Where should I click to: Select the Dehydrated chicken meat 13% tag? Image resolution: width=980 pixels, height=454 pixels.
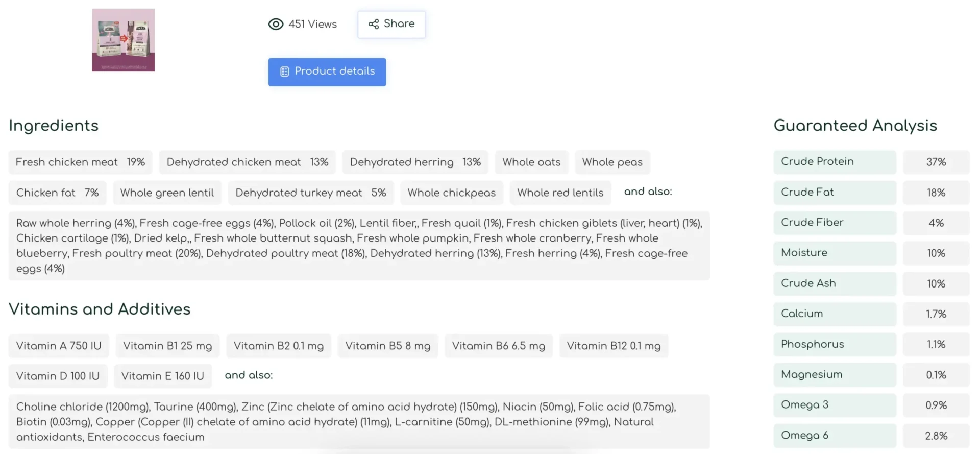(248, 162)
